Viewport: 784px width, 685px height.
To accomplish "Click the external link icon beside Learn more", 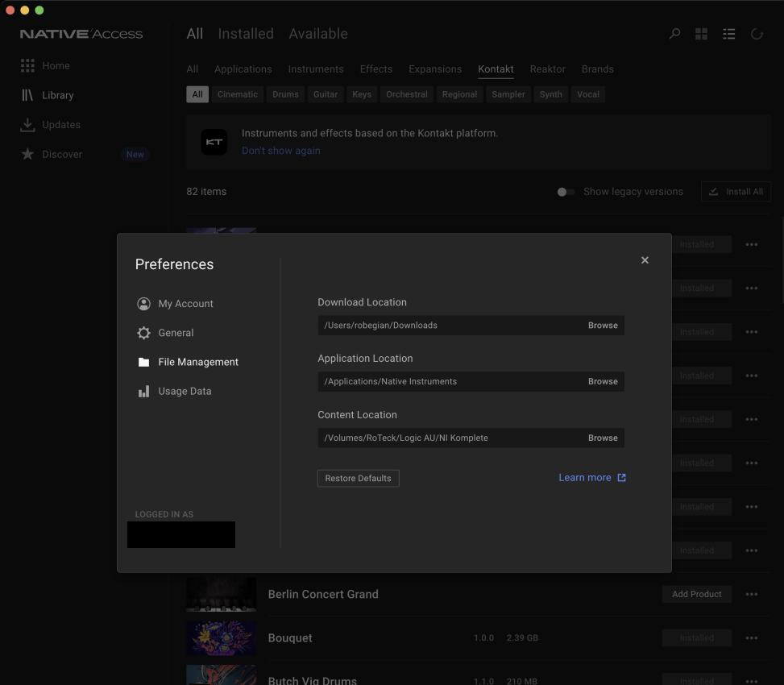I will click(621, 478).
